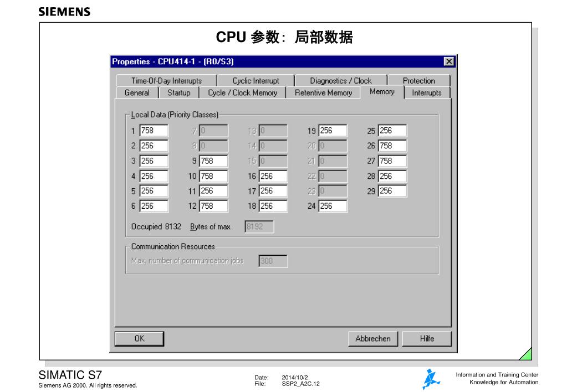Select the disabled priority class 8 field
567x392 pixels.
[213, 146]
